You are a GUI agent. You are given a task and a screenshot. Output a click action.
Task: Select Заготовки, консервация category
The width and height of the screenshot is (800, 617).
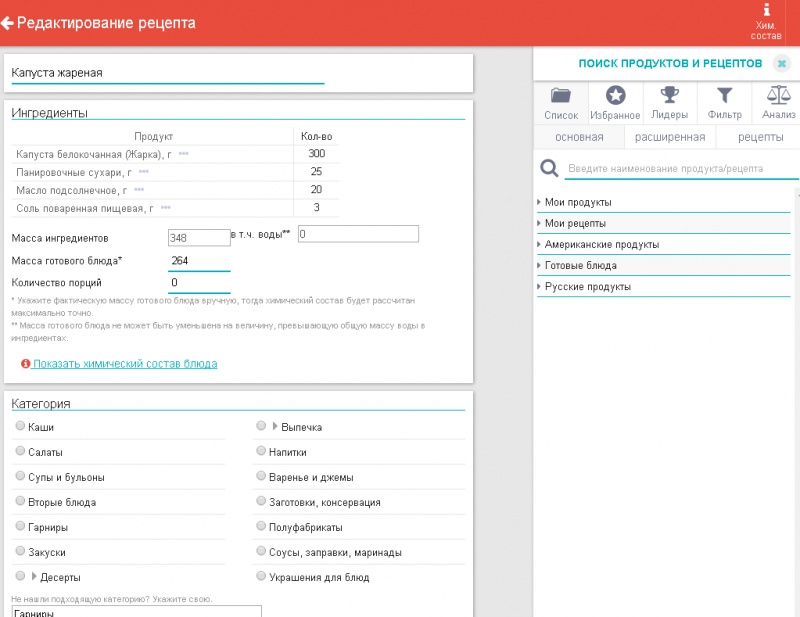261,501
